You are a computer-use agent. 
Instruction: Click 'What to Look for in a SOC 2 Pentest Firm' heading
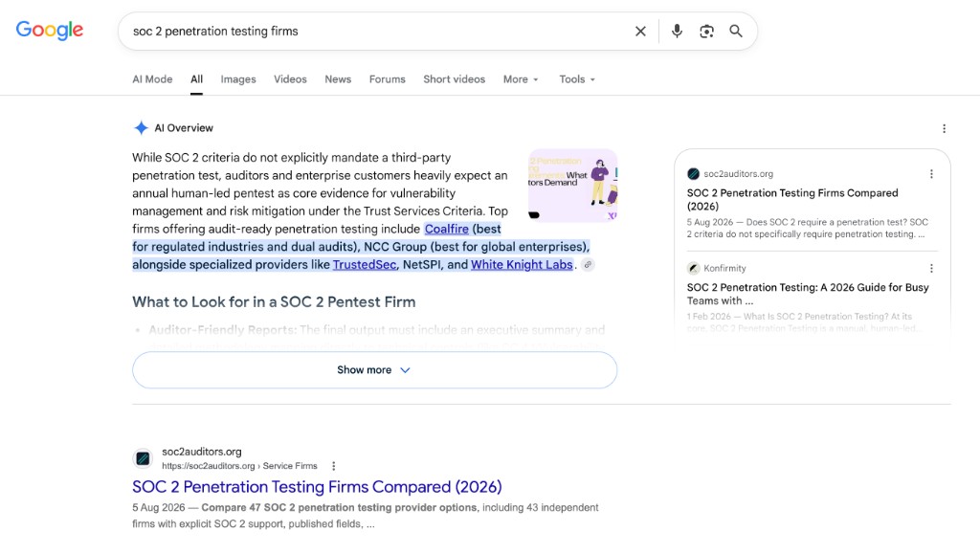click(x=274, y=302)
